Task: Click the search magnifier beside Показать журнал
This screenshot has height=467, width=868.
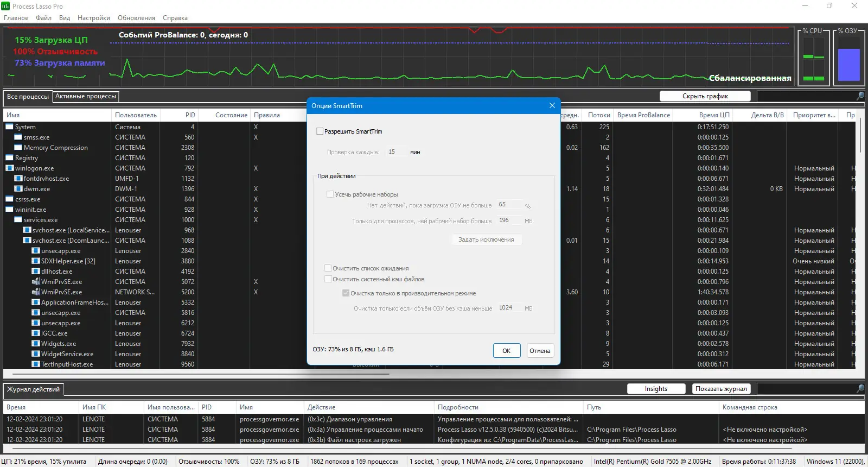Action: pos(860,389)
